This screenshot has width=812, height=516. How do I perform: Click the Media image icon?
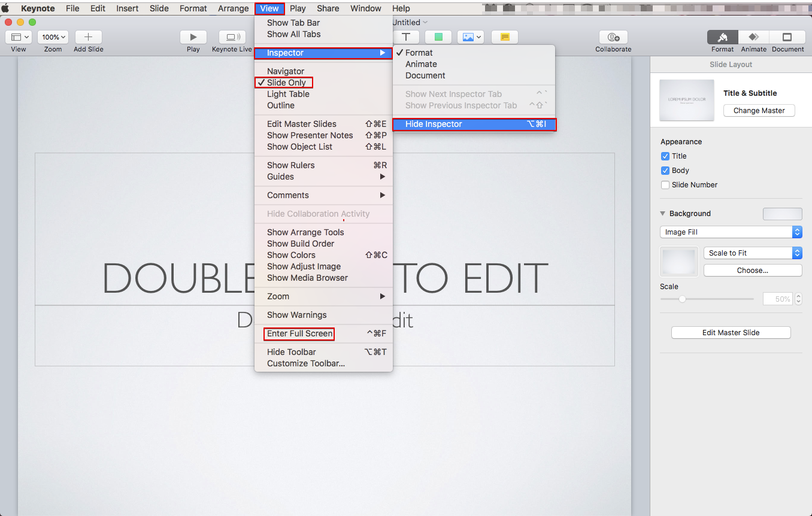point(471,37)
